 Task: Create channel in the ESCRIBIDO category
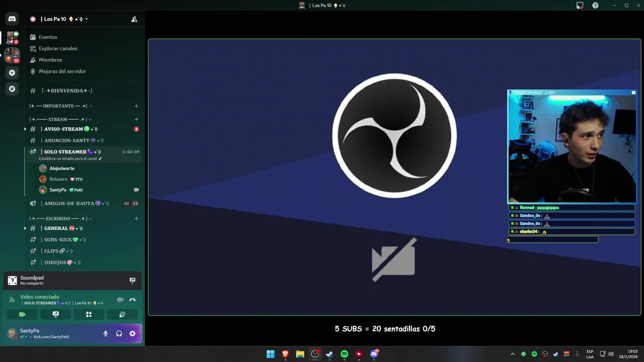tap(136, 219)
